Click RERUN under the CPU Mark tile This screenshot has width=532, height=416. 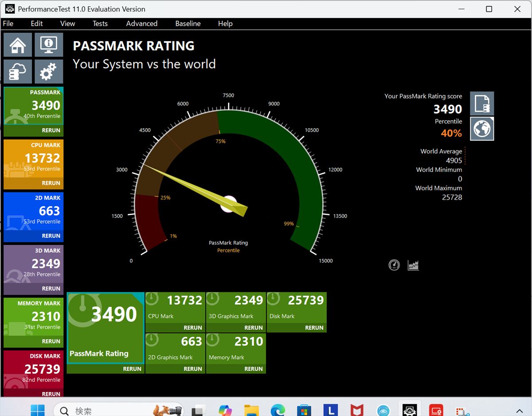coord(193,328)
